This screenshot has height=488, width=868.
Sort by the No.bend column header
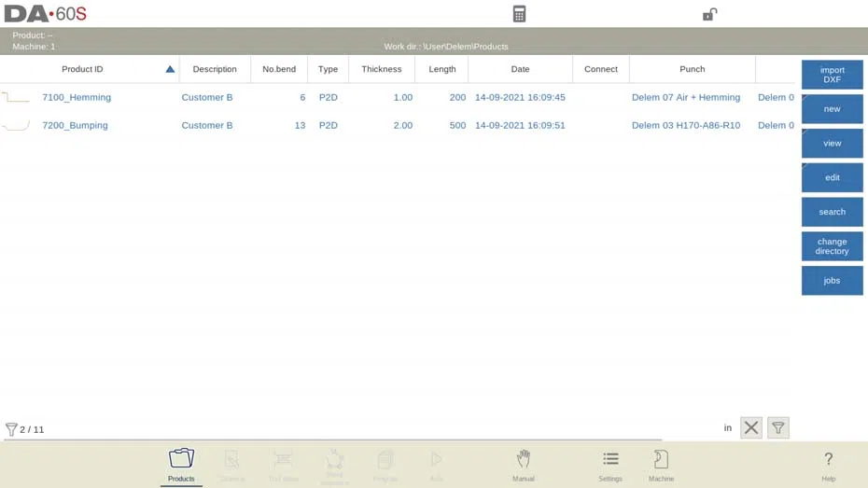279,69
